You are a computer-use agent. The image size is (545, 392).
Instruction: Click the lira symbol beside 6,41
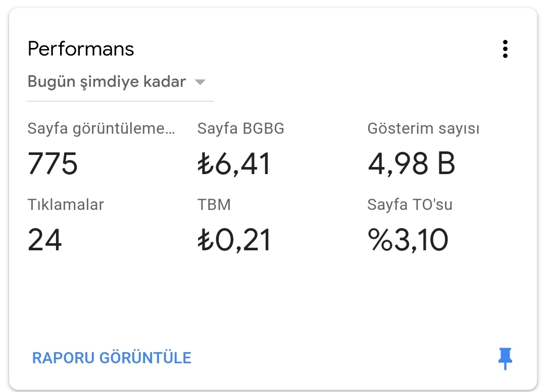click(x=206, y=163)
